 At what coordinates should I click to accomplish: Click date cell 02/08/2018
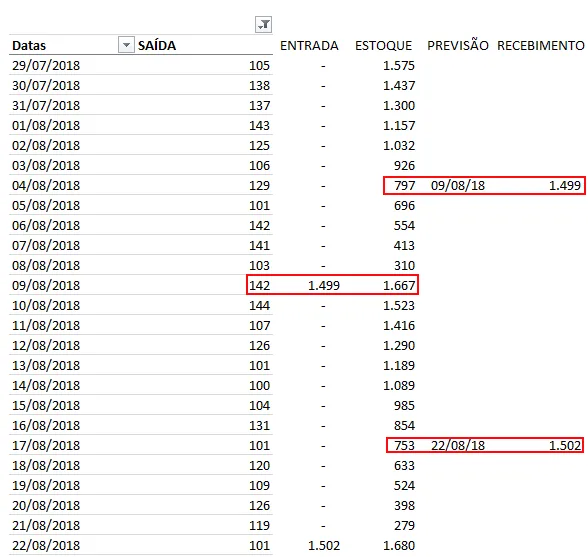(46, 145)
